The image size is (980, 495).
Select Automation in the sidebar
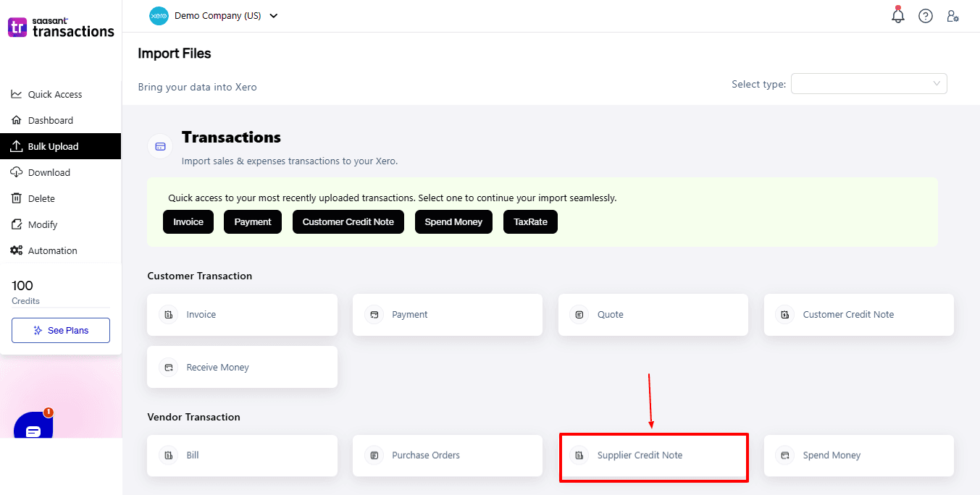click(52, 250)
